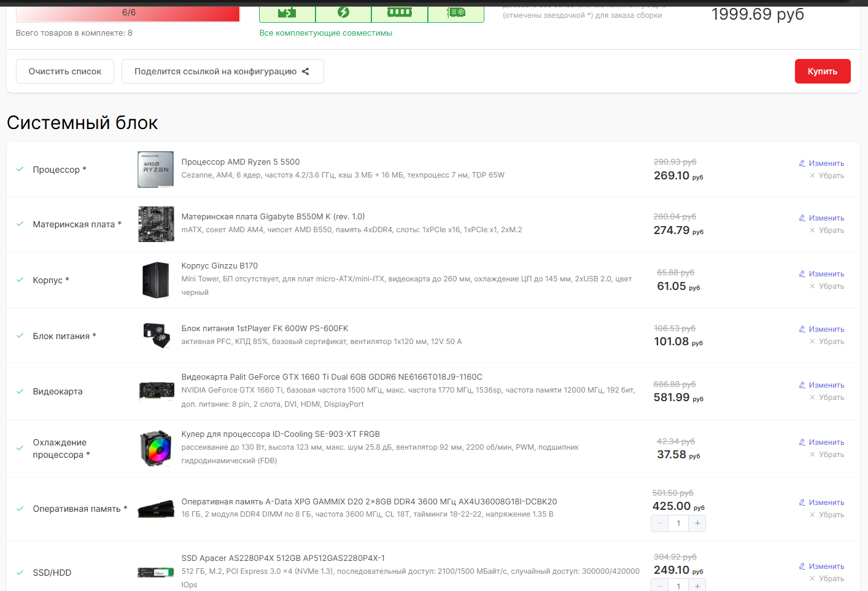Viewport: 868px width, 591px height.
Task: Click the green checkmark beside SSD/HDD
Action: [20, 573]
